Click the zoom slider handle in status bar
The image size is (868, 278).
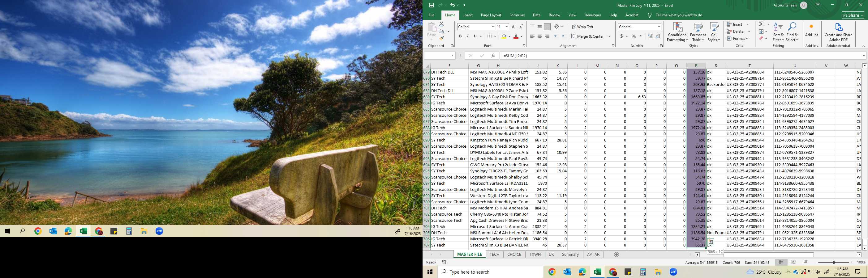click(x=834, y=262)
